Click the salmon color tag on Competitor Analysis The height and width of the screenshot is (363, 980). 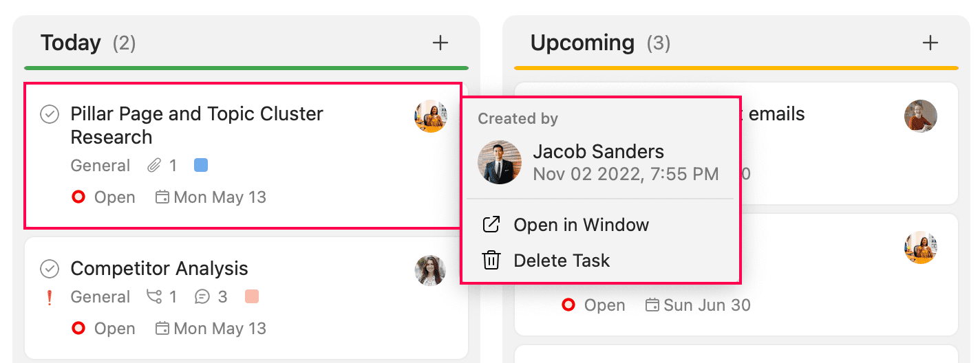tap(252, 297)
